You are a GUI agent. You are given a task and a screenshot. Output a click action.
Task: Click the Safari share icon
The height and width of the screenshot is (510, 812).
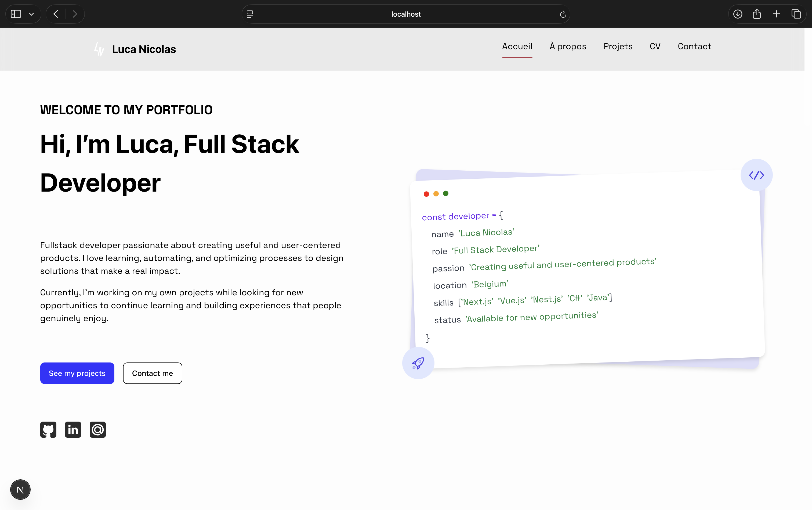click(757, 14)
